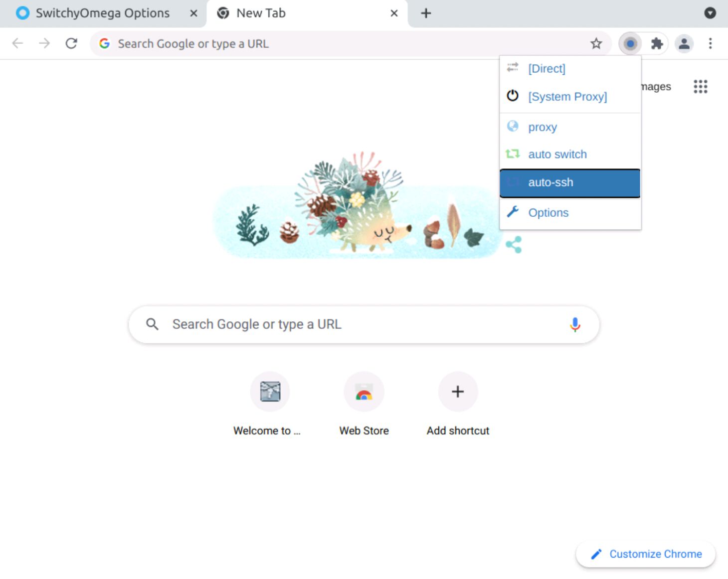Close the New Tab tab
This screenshot has height=579, width=728.
(394, 13)
